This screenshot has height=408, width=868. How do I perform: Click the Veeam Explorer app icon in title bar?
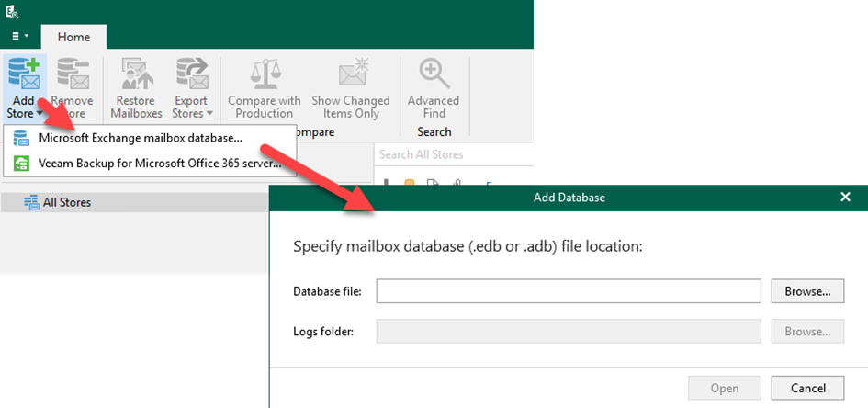12,11
